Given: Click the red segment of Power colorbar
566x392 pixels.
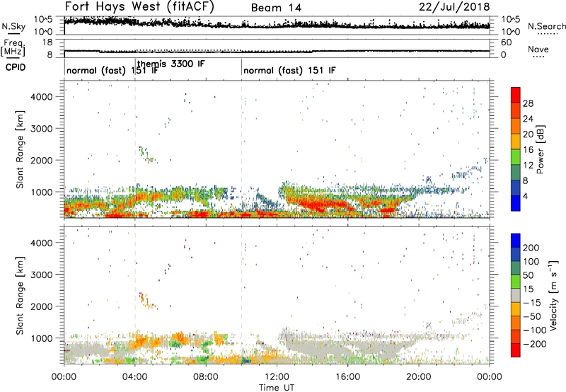Looking at the screenshot, I should (516, 95).
